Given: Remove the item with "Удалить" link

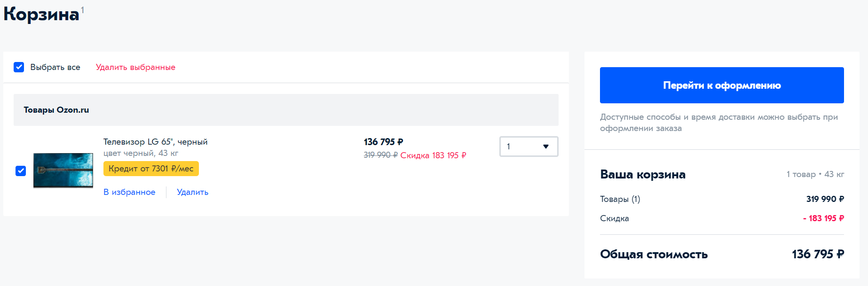Looking at the screenshot, I should [192, 192].
